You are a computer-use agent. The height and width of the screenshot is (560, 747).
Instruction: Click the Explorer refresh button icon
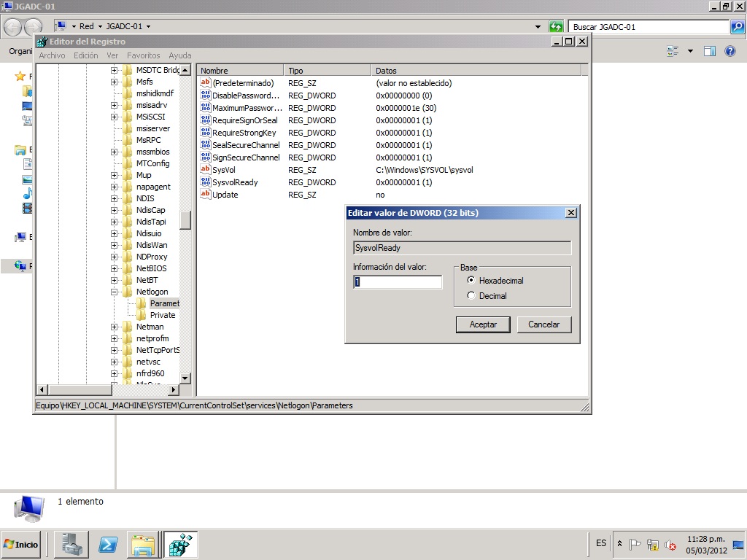pos(555,27)
